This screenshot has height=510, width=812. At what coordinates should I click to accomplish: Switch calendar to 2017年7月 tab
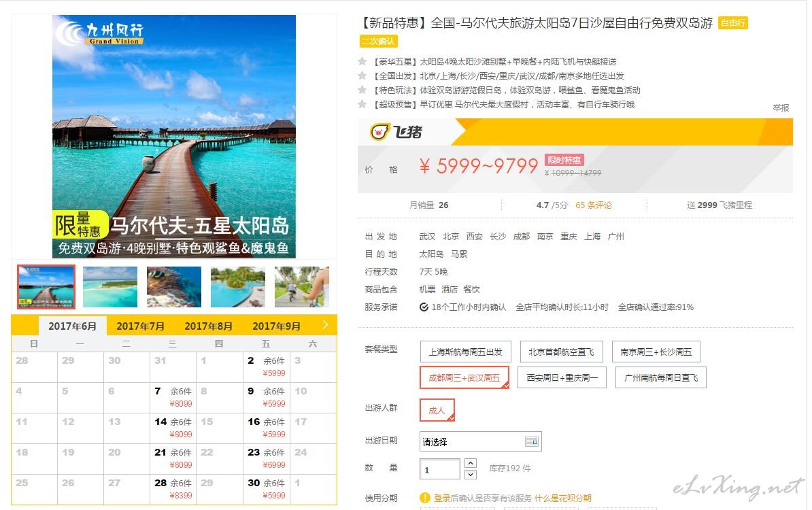point(140,326)
